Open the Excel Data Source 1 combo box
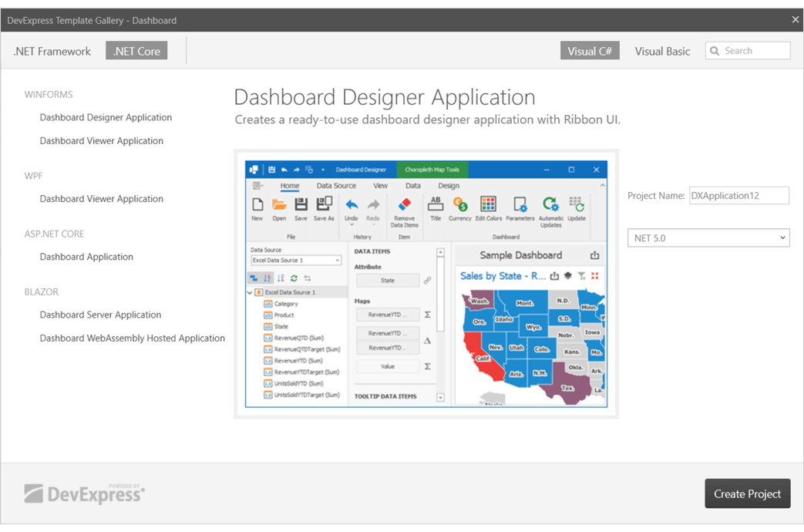Screen dimensions: 804x532 click(296, 261)
